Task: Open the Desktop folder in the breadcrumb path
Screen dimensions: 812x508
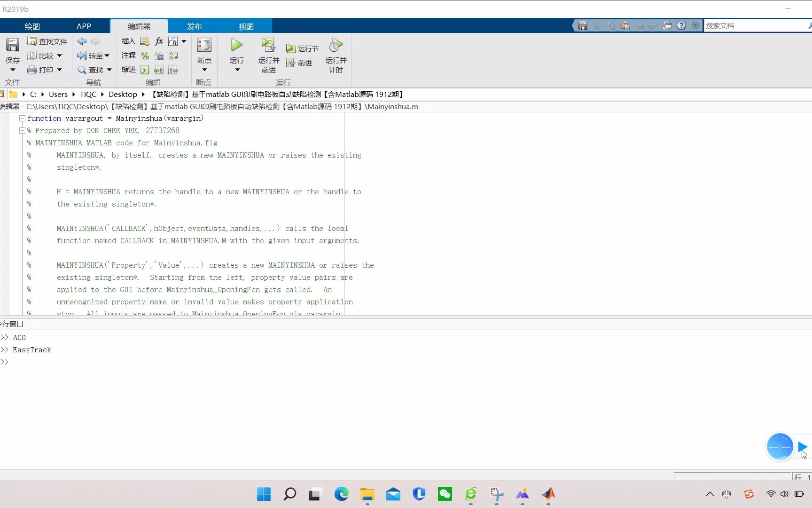Action: (122, 94)
